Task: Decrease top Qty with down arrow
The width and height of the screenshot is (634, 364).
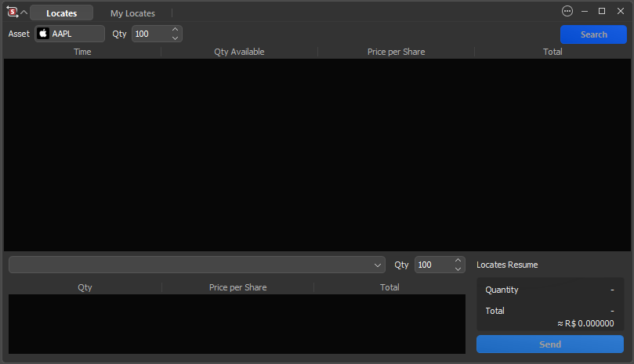Action: [x=175, y=38]
